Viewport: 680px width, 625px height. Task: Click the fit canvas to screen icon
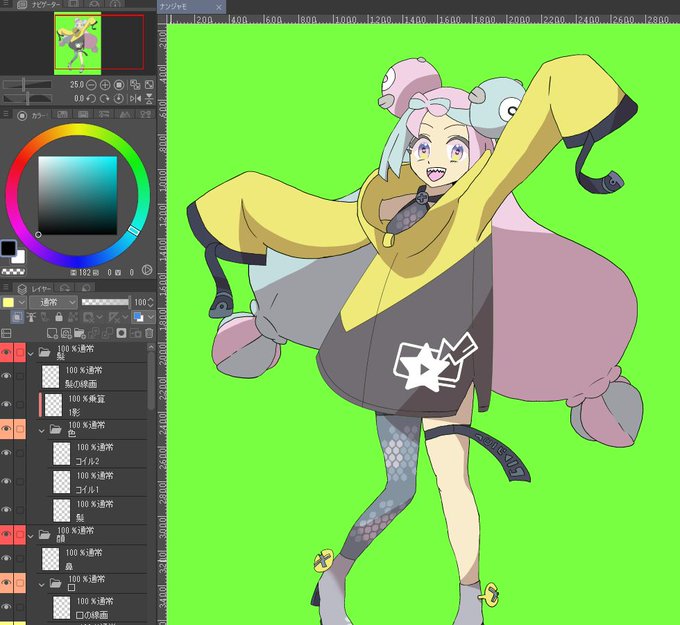(x=149, y=85)
